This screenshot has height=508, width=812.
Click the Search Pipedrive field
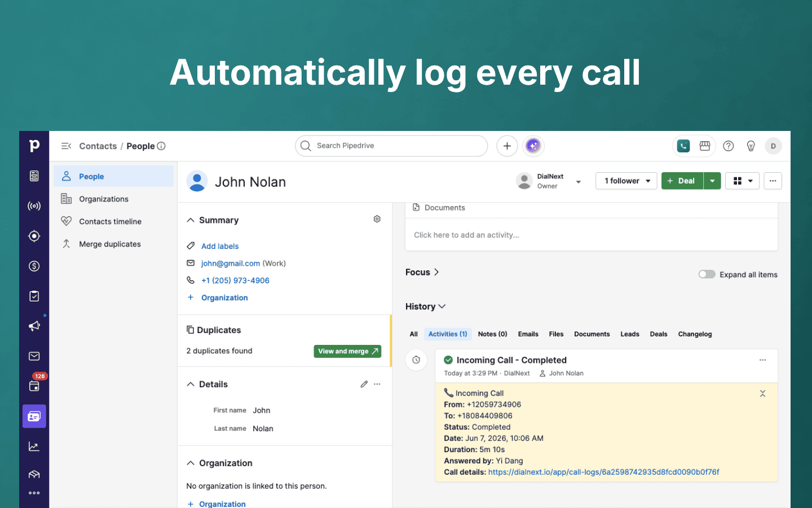pyautogui.click(x=391, y=146)
